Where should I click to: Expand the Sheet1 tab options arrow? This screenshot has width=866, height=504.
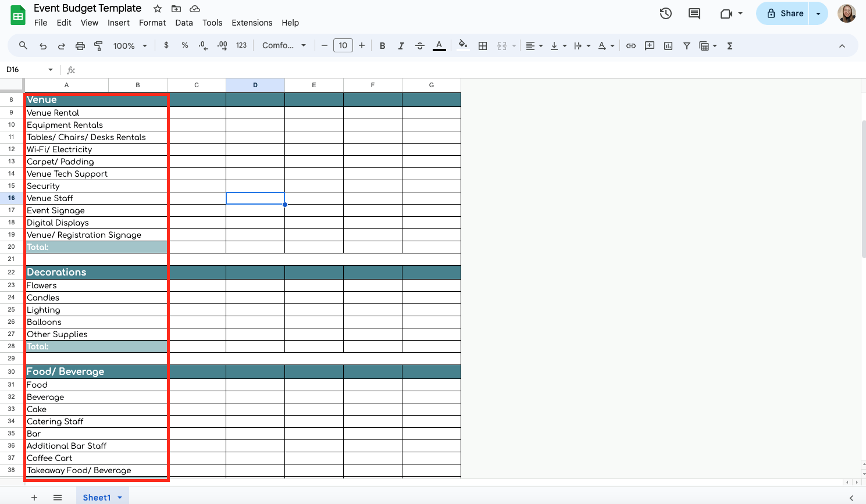point(120,498)
